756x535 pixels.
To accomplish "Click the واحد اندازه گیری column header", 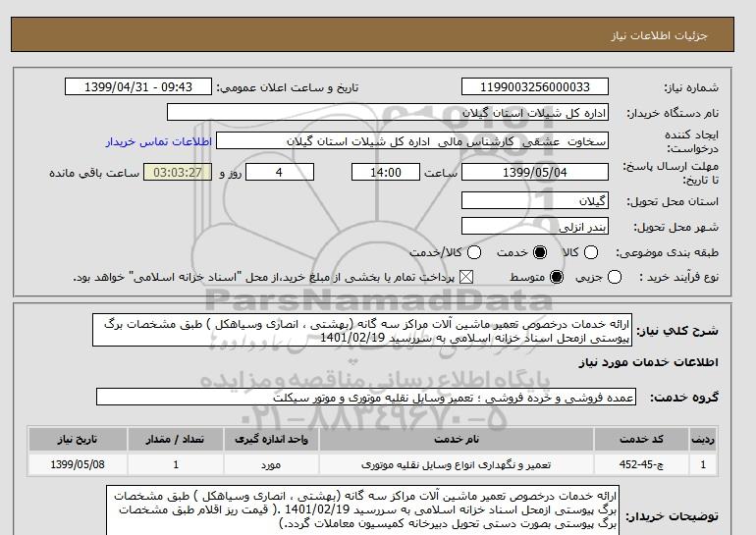I will tap(271, 439).
